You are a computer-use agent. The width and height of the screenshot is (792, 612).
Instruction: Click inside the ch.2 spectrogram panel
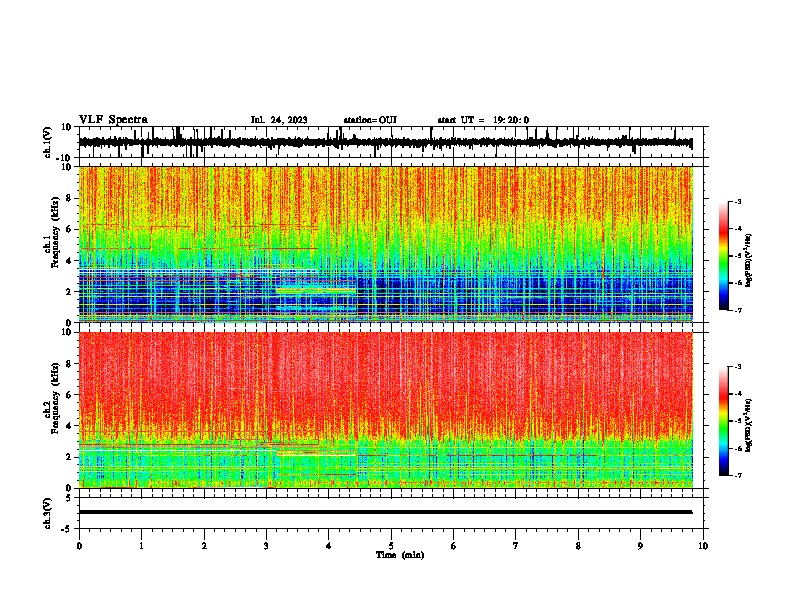point(385,410)
